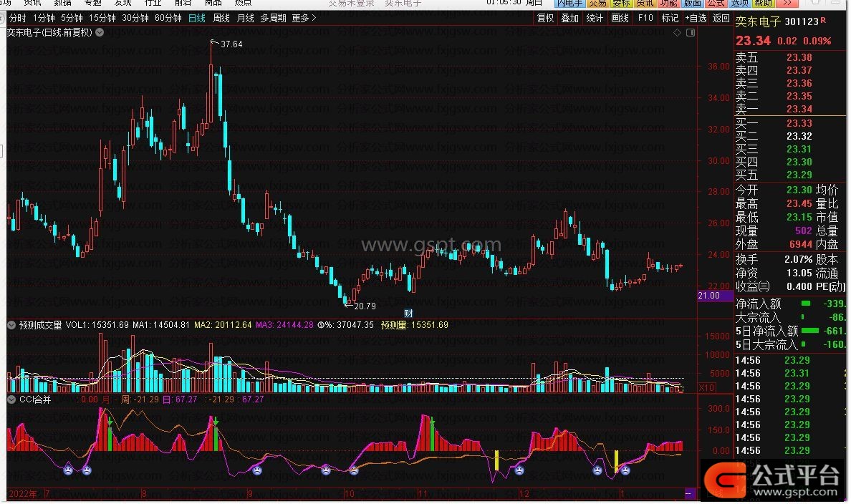This screenshot has height=504, width=851.
Task: Toggle the side panel layout icon
Action: tap(691, 33)
